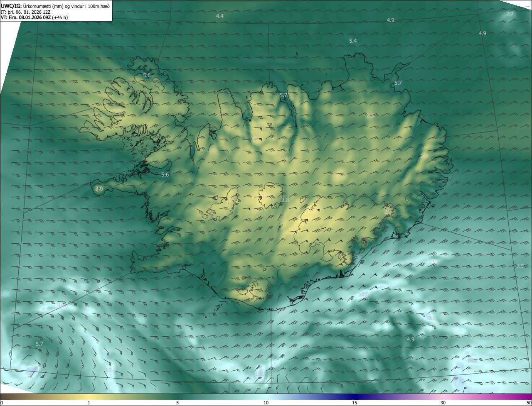
Task: Click the 10.4 value label over the ocean
Action: pos(111,370)
